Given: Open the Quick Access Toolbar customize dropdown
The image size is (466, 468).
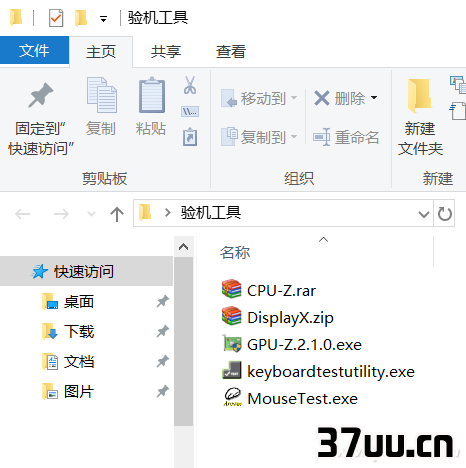Looking at the screenshot, I should pos(104,19).
